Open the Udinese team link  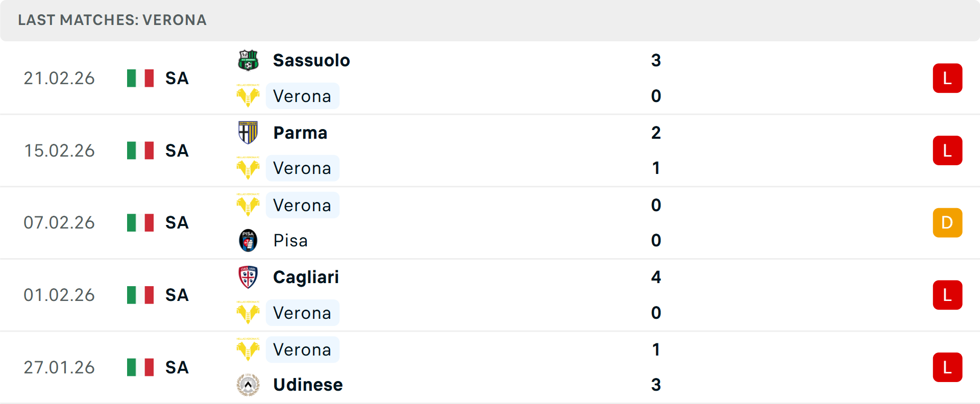pyautogui.click(x=308, y=385)
